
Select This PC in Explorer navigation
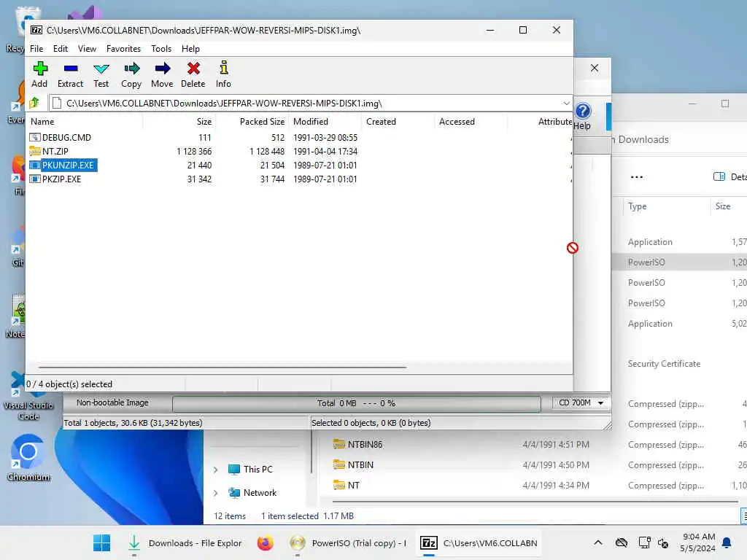[258, 470]
